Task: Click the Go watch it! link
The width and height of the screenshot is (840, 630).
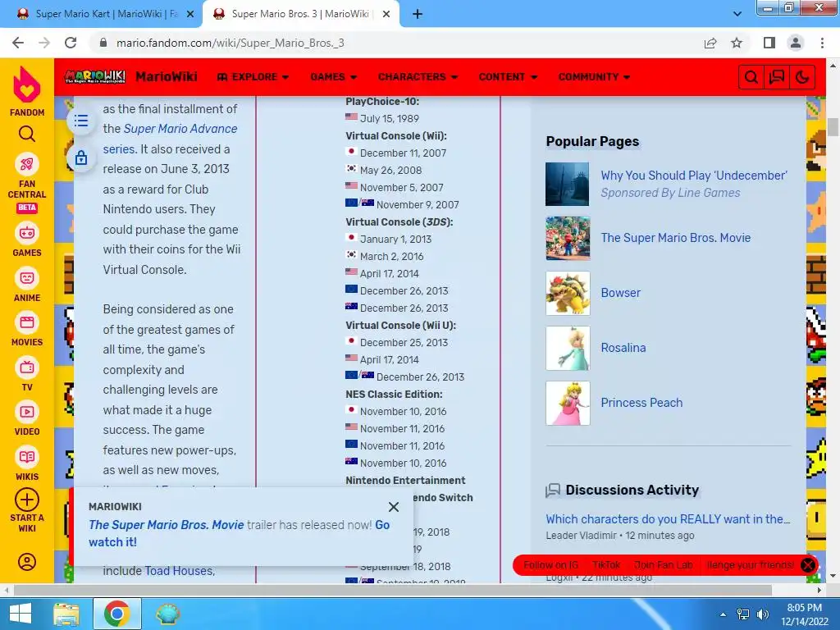Action: click(239, 533)
